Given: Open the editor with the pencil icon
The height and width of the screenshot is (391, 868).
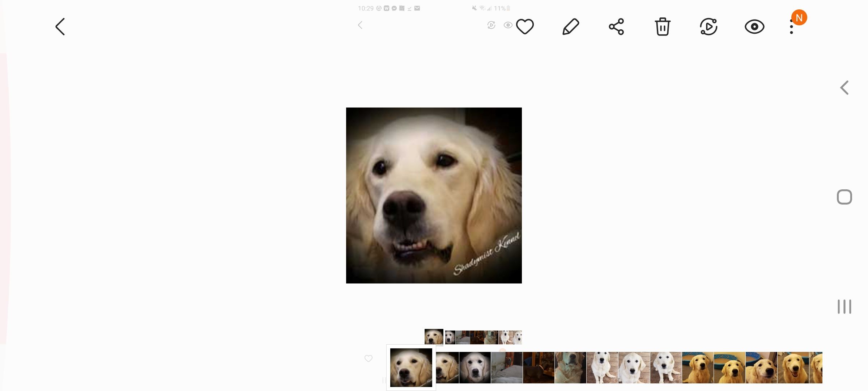Looking at the screenshot, I should click(x=571, y=27).
